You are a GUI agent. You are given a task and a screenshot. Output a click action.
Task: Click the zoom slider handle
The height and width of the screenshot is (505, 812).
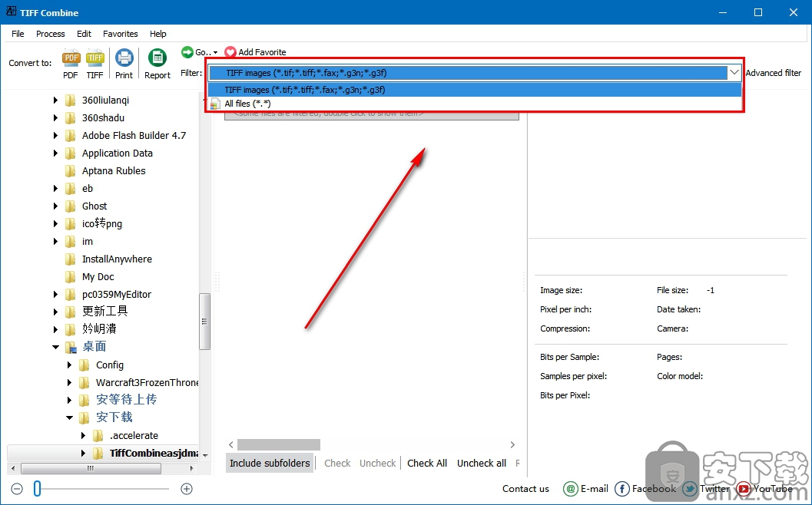click(38, 488)
